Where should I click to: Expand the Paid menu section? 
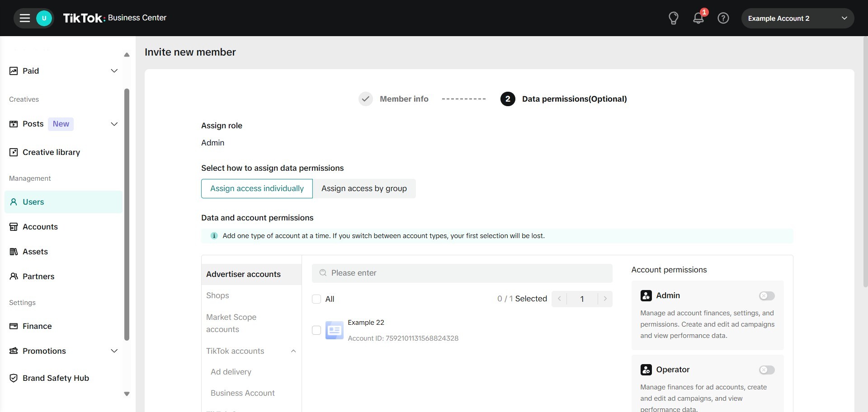coord(114,71)
